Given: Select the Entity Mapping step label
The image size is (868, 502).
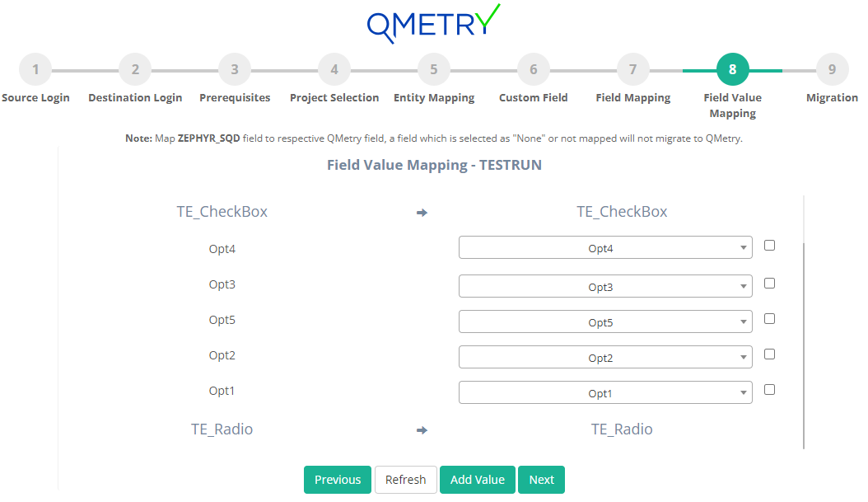Looking at the screenshot, I should click(x=434, y=98).
